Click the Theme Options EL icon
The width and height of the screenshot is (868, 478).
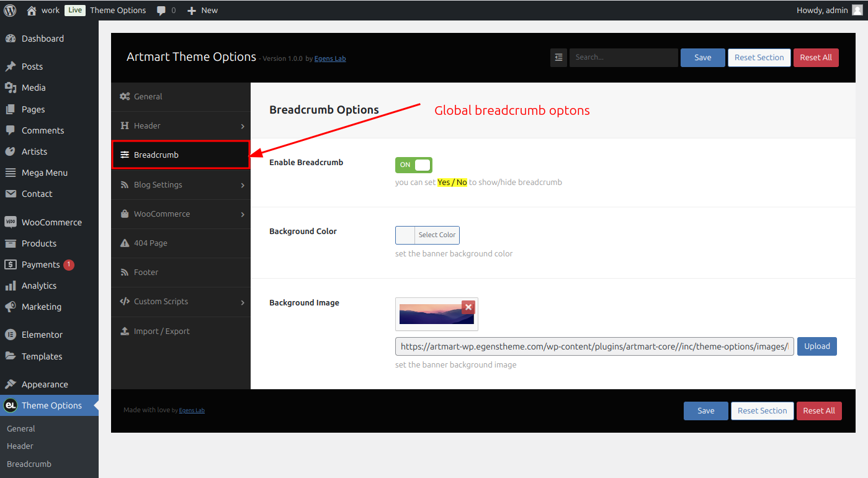pos(10,405)
